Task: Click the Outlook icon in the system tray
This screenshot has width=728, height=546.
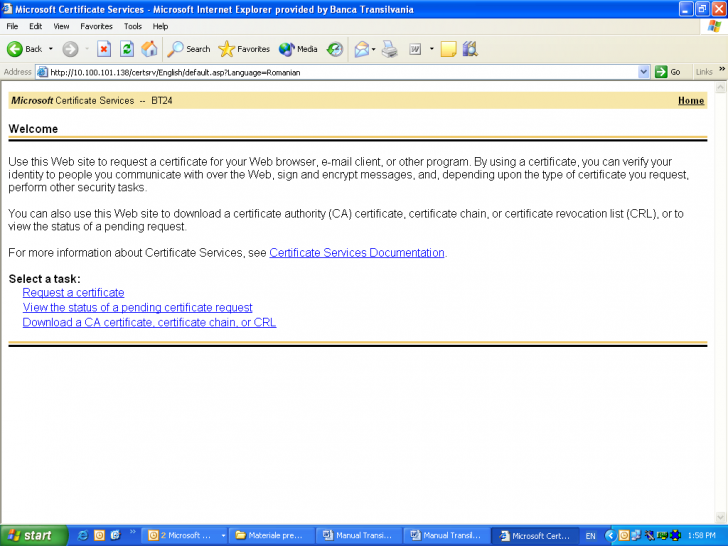Action: (x=624, y=535)
